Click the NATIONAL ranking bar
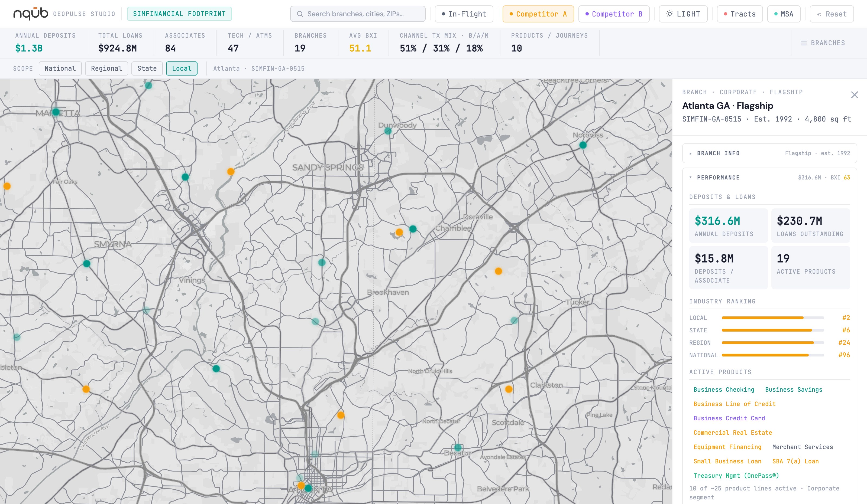Screen dimensions: 867x504 (773, 355)
